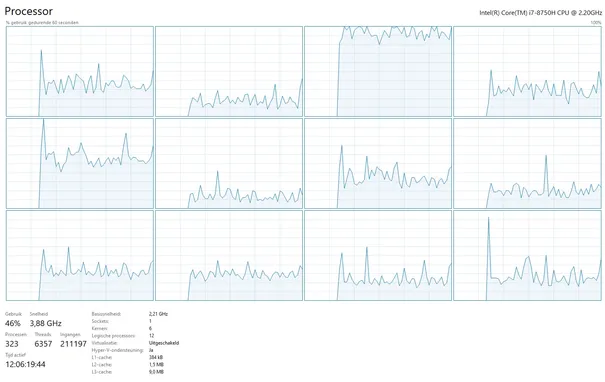Select the first graph in the middle row

point(80,164)
